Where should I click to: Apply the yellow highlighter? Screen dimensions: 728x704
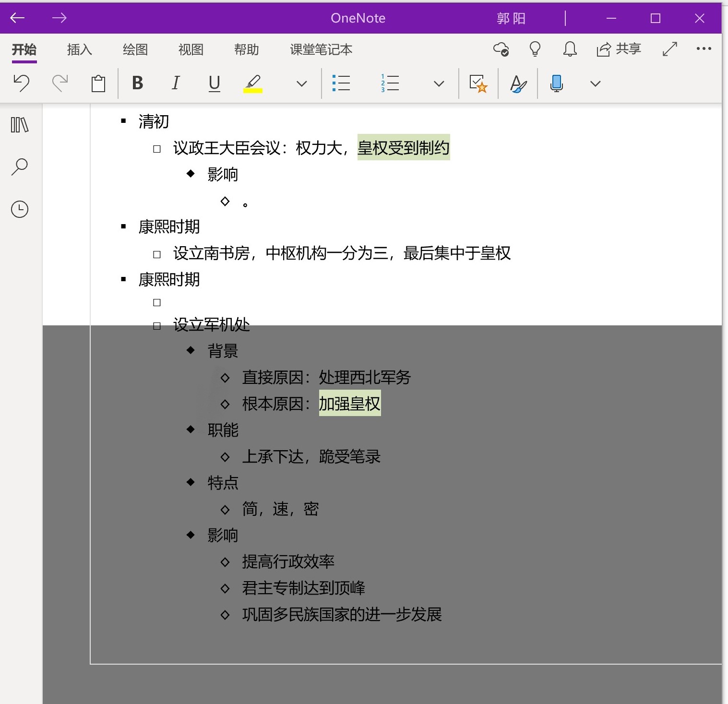click(253, 84)
